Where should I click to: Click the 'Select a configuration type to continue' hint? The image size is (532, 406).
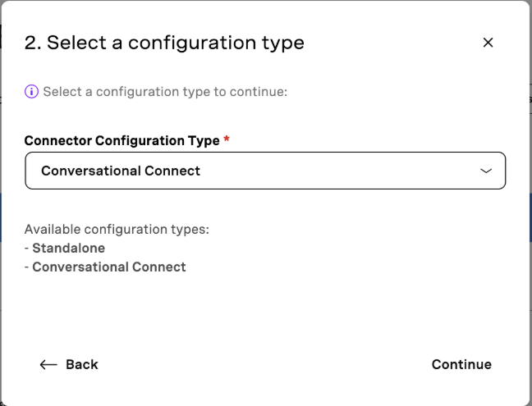[x=165, y=92]
